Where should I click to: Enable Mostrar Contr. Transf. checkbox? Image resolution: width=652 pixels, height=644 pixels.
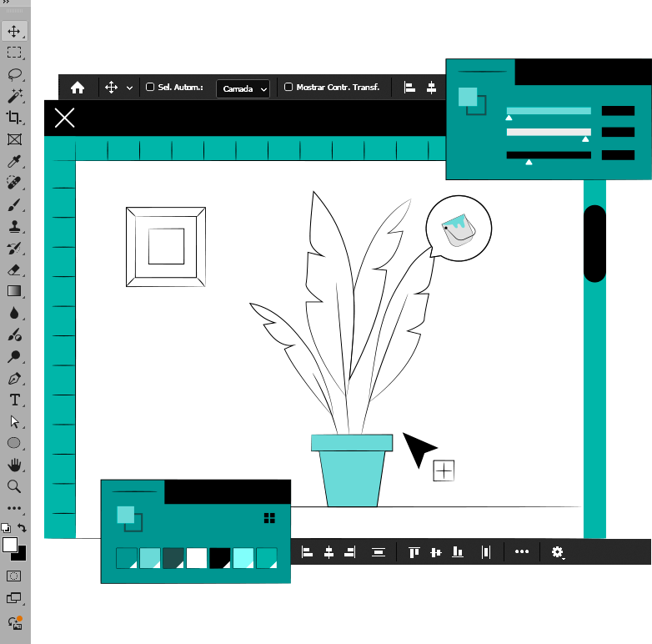(x=288, y=87)
